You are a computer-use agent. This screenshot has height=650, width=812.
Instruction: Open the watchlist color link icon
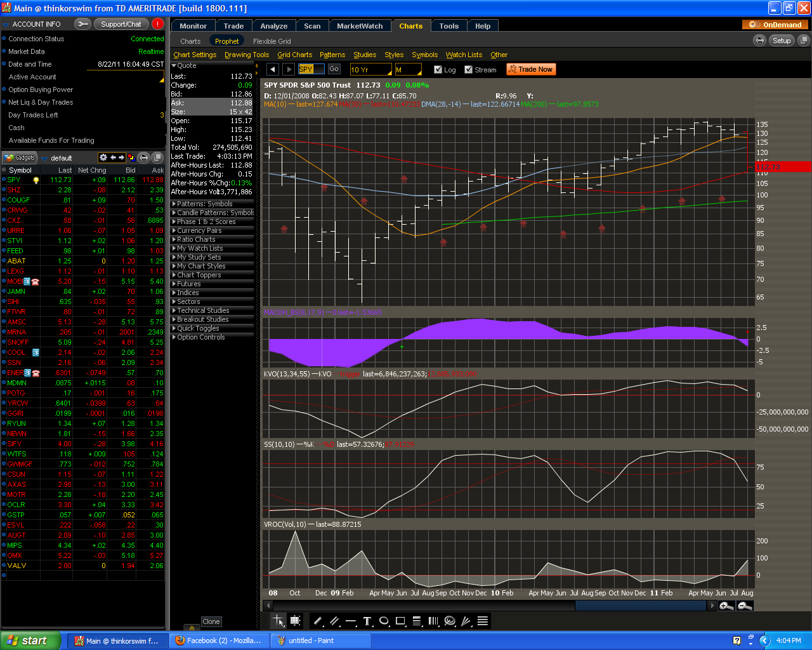click(131, 157)
